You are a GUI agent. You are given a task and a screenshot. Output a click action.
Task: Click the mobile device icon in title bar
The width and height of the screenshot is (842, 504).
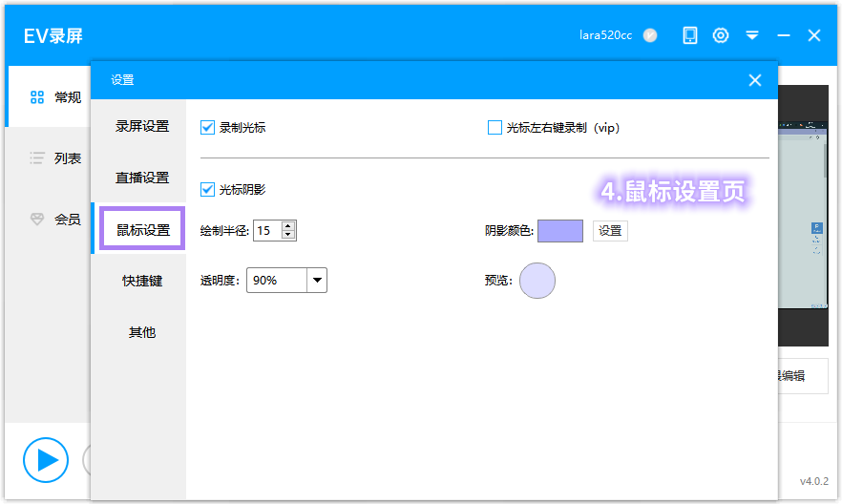click(690, 35)
